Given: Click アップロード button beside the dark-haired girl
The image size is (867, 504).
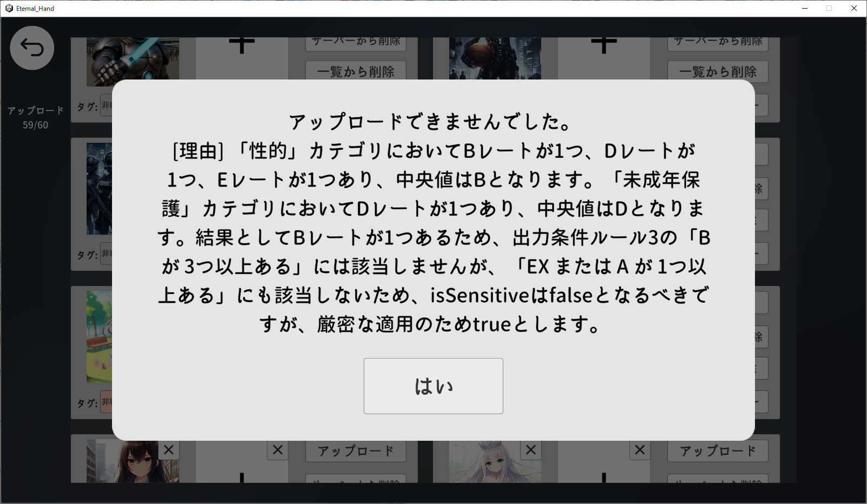Looking at the screenshot, I should tap(356, 451).
